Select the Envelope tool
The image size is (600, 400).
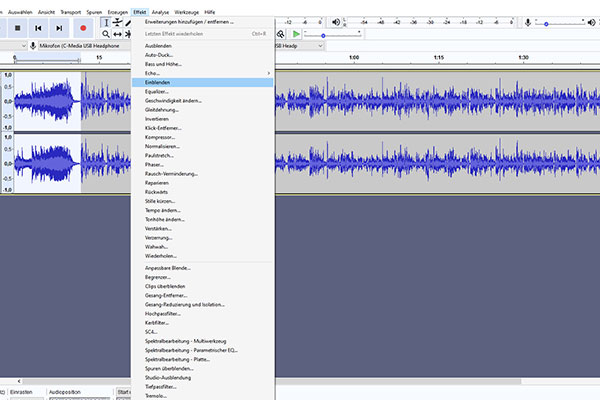coord(117,23)
